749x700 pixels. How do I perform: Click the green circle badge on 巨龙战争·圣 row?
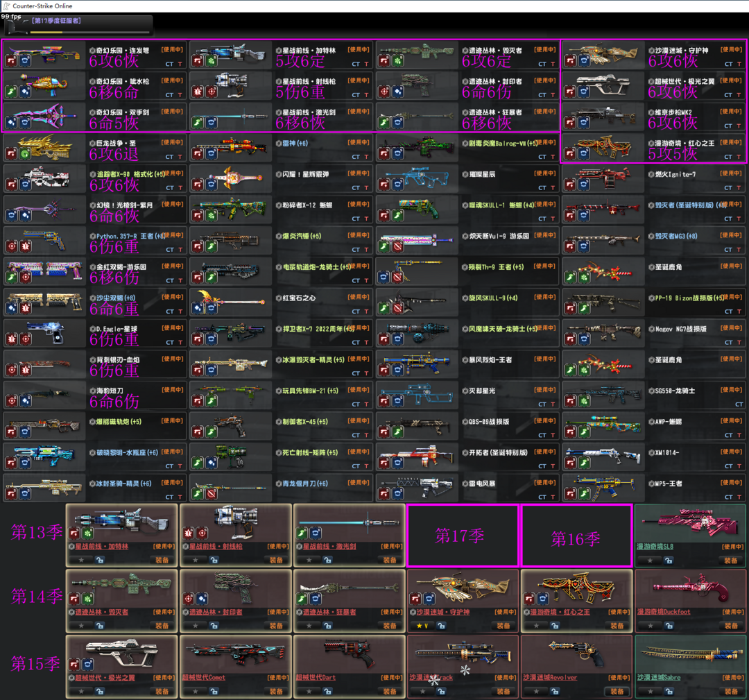click(x=25, y=154)
